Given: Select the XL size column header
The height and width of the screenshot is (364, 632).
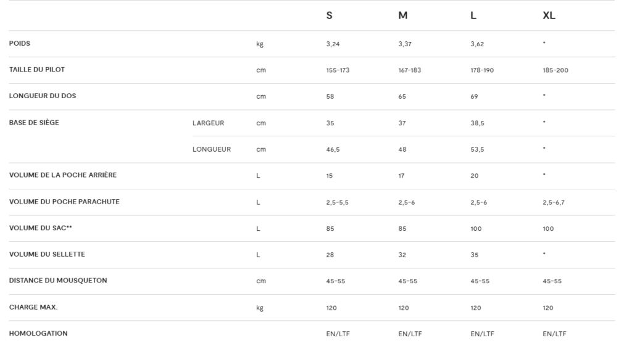Looking at the screenshot, I should coord(549,15).
